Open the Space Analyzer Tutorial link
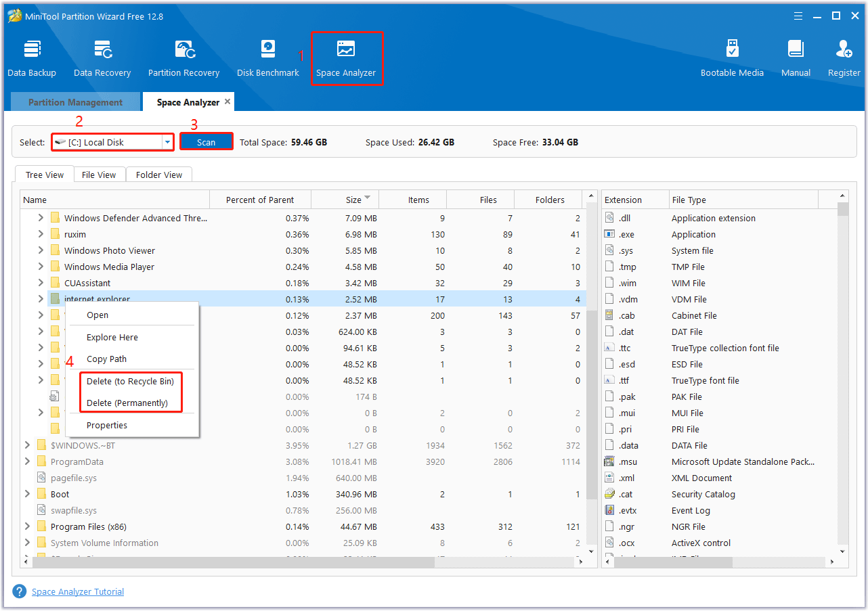 click(78, 591)
